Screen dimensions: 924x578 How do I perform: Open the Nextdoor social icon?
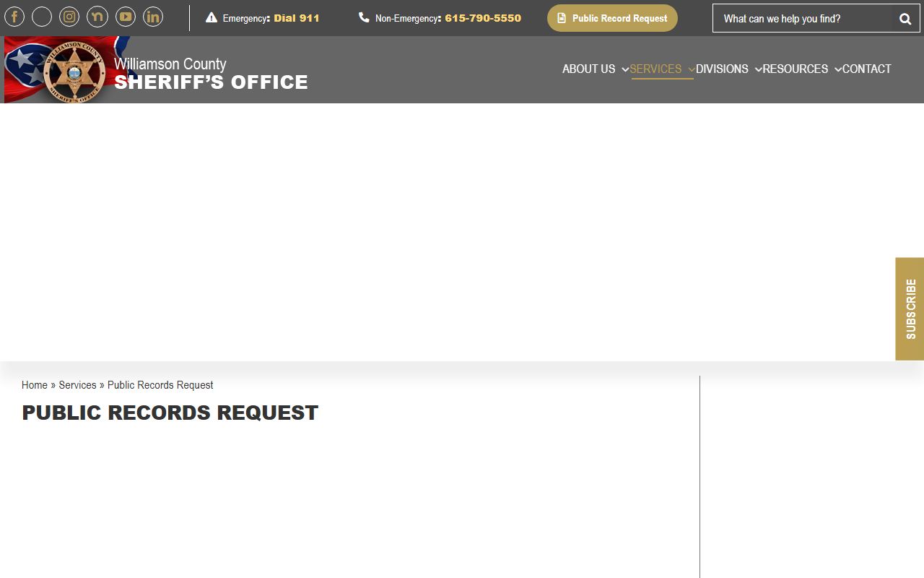pyautogui.click(x=97, y=17)
